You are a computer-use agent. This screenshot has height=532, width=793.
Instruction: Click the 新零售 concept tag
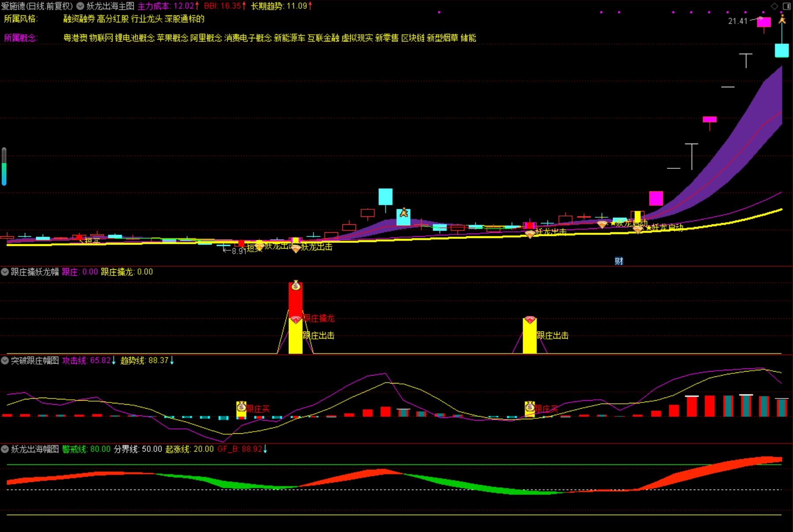387,38
